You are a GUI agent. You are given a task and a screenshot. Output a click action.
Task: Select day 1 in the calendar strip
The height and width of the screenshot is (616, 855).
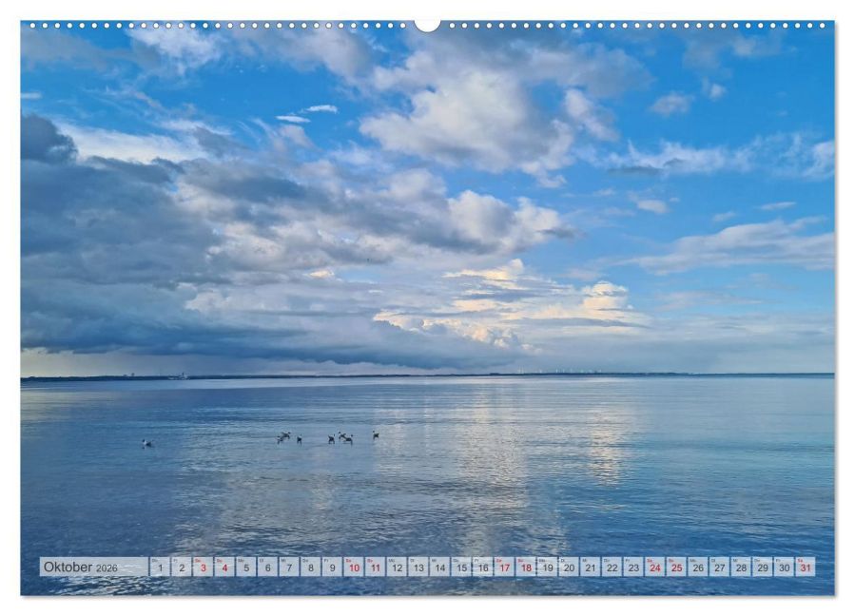tap(160, 568)
